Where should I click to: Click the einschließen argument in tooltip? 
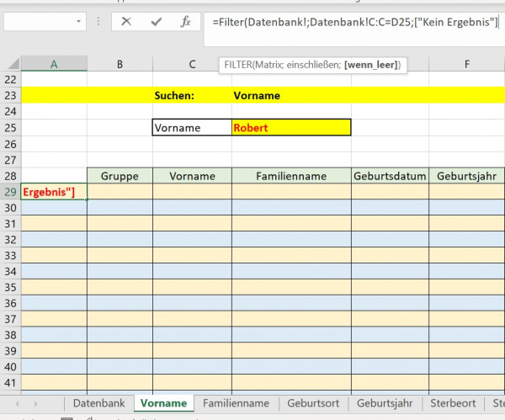[313, 65]
